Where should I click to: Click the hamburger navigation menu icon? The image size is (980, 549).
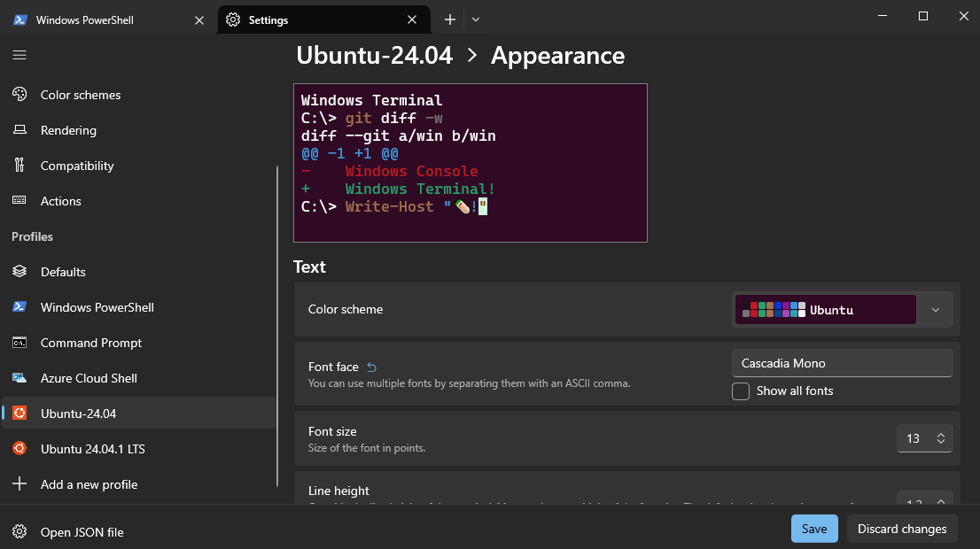19,55
